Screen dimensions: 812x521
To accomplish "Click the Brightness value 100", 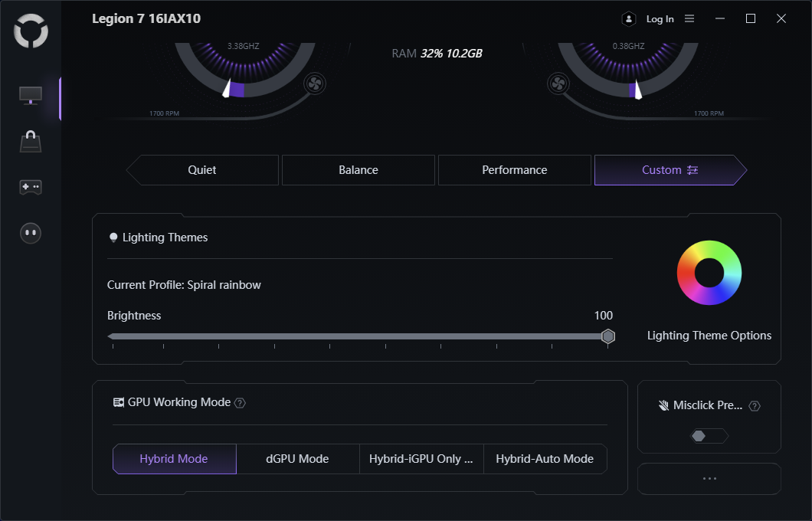I will (604, 316).
